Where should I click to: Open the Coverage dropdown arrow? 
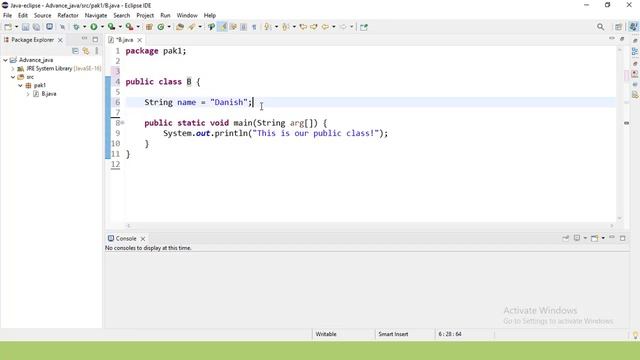(x=120, y=27)
